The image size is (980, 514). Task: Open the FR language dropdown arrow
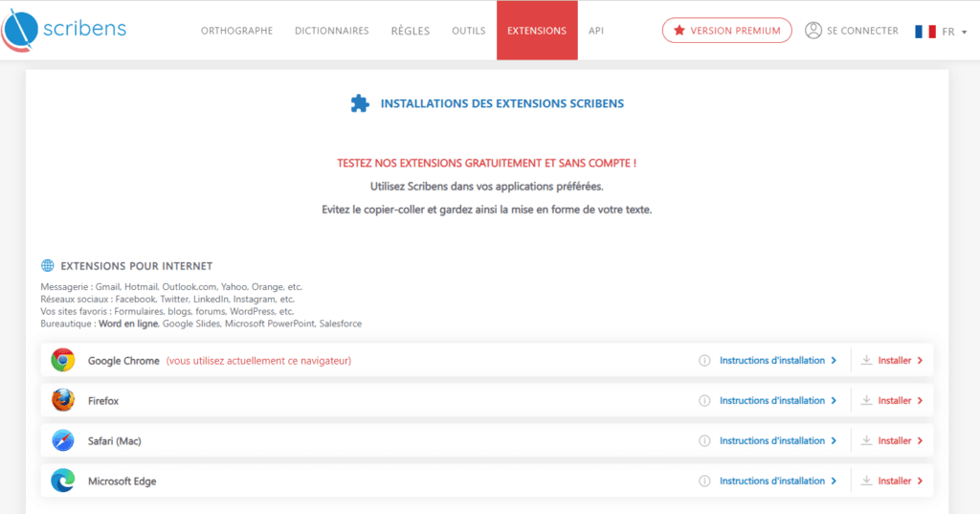pos(965,32)
